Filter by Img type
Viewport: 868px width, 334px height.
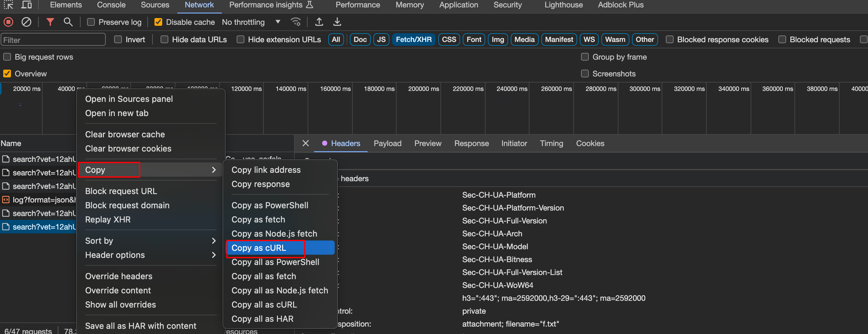(498, 39)
